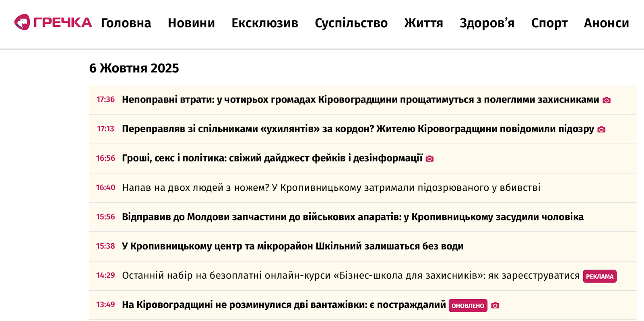Open article about Бізнес-школа для захисників
This screenshot has width=644, height=321.
point(351,276)
